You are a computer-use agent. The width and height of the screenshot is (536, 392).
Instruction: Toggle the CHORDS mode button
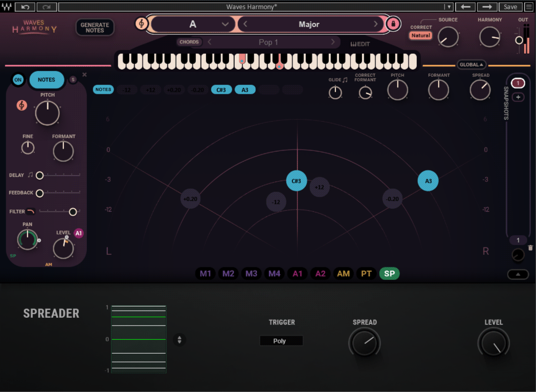coord(189,42)
